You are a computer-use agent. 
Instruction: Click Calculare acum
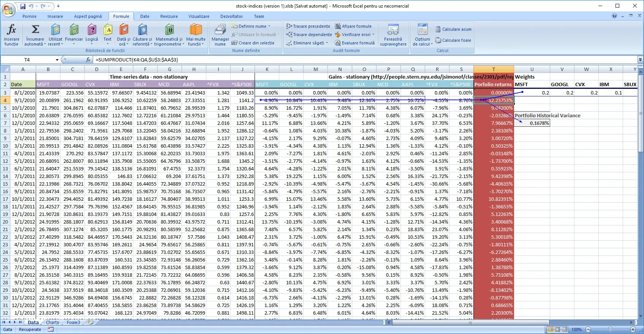(x=453, y=29)
